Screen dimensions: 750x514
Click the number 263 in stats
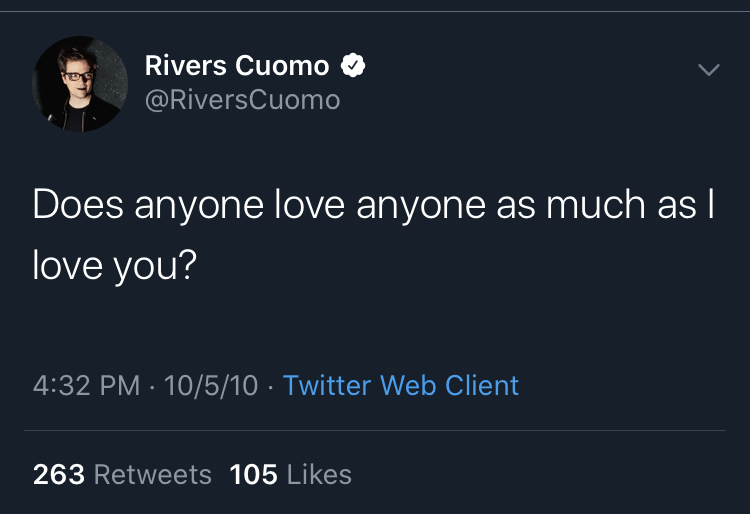[x=58, y=474]
